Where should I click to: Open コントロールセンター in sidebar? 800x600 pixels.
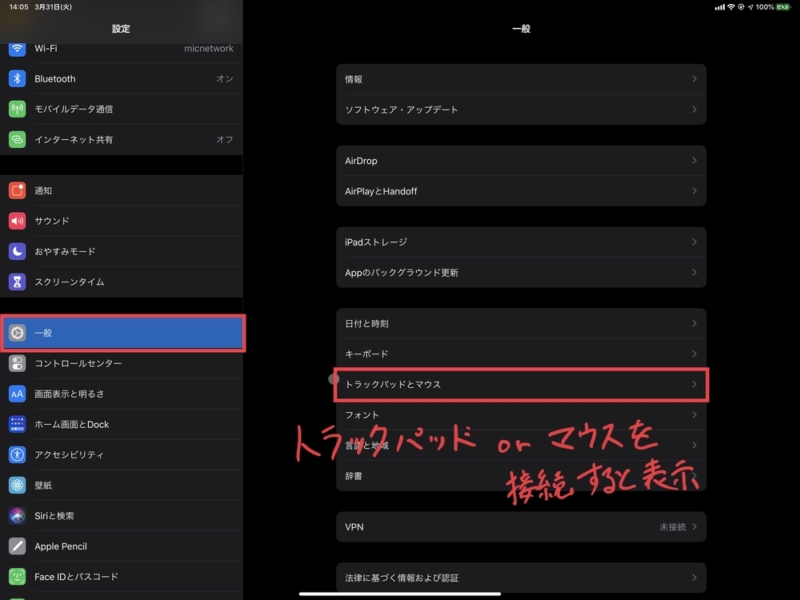point(121,363)
